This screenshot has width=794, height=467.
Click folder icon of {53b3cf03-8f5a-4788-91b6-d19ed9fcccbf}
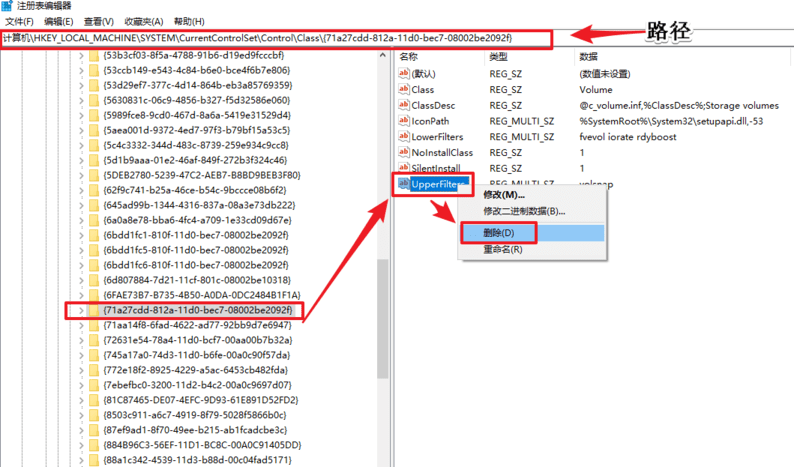pyautogui.click(x=94, y=55)
